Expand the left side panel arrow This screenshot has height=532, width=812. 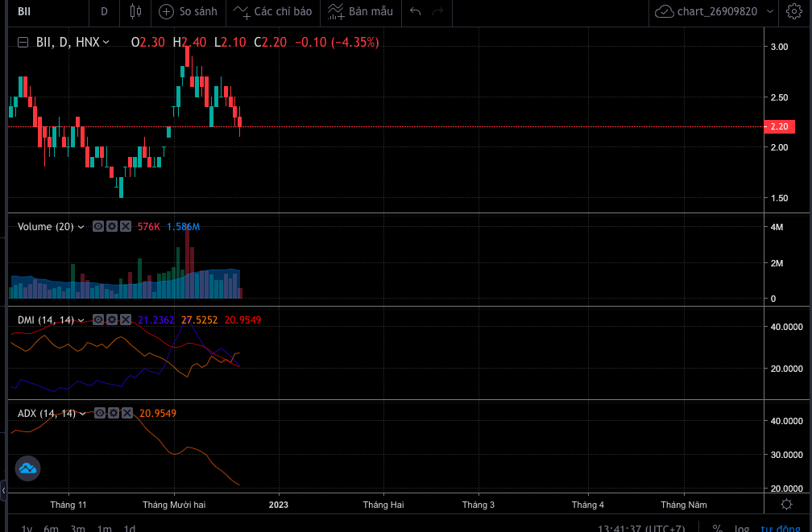click(3, 490)
